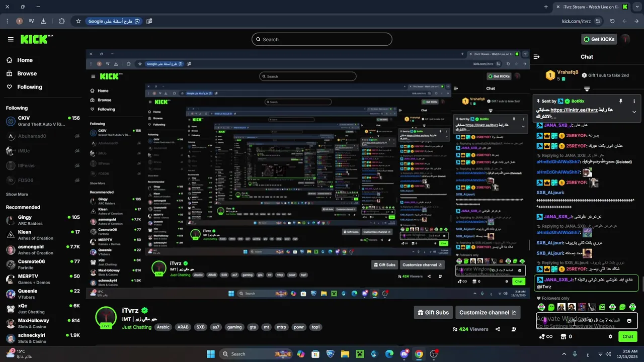This screenshot has height=362, width=644.
Task: Click the address bar URL kick.com/itvrz
Action: click(x=576, y=21)
